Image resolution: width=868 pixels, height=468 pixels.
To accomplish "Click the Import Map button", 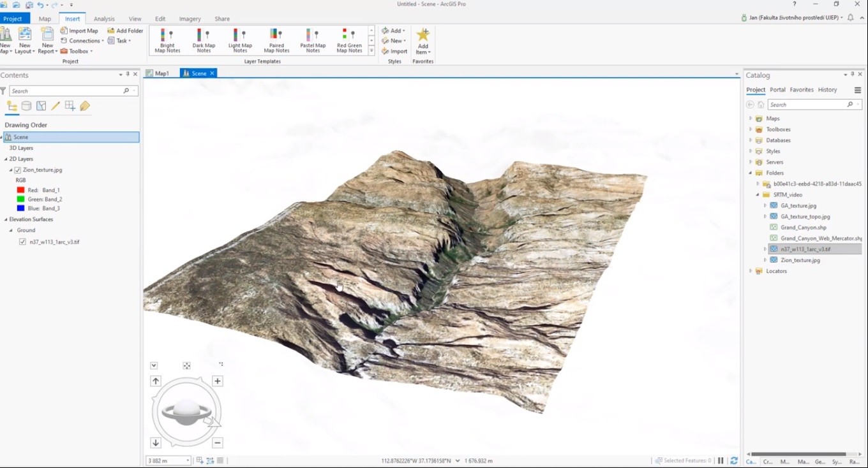I will [x=79, y=31].
